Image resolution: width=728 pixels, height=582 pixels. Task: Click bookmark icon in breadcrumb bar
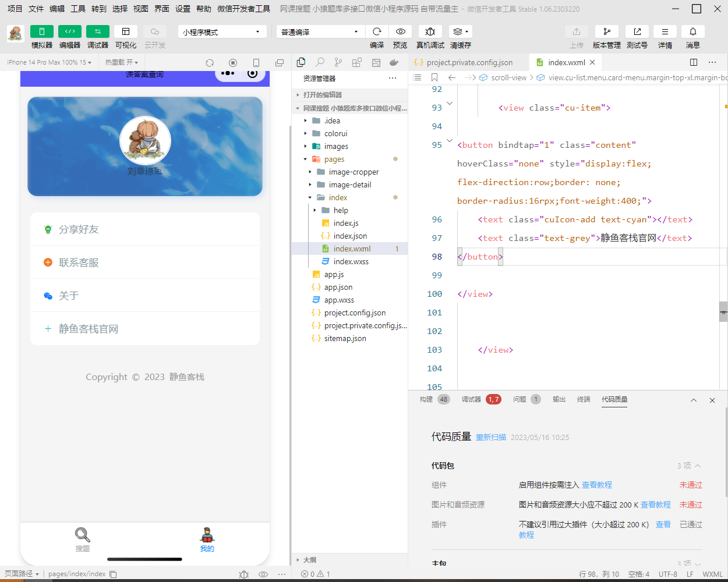click(434, 77)
